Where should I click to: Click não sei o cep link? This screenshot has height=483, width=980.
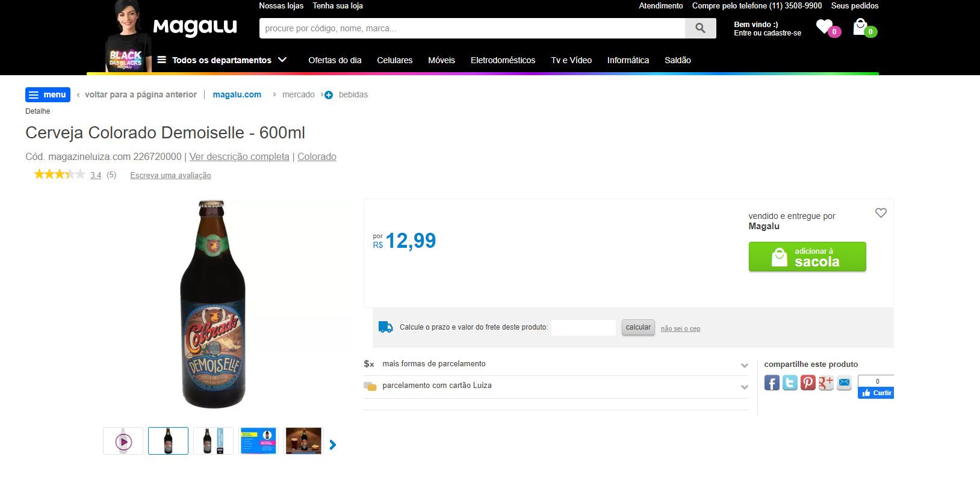(x=680, y=329)
